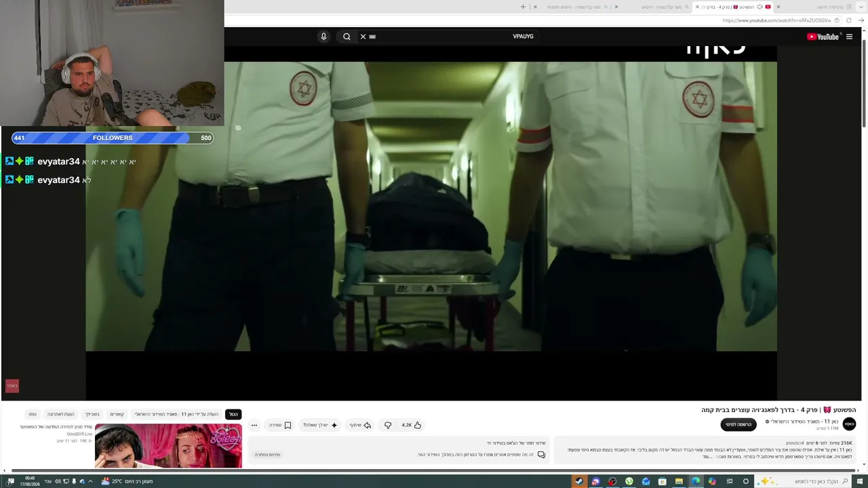Select the קשורים filter chip
868x488 pixels.
tap(117, 414)
